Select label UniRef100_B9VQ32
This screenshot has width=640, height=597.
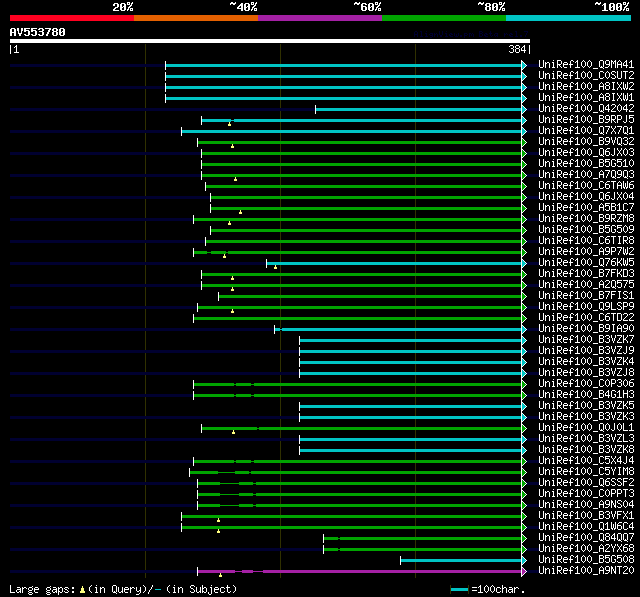586,141
